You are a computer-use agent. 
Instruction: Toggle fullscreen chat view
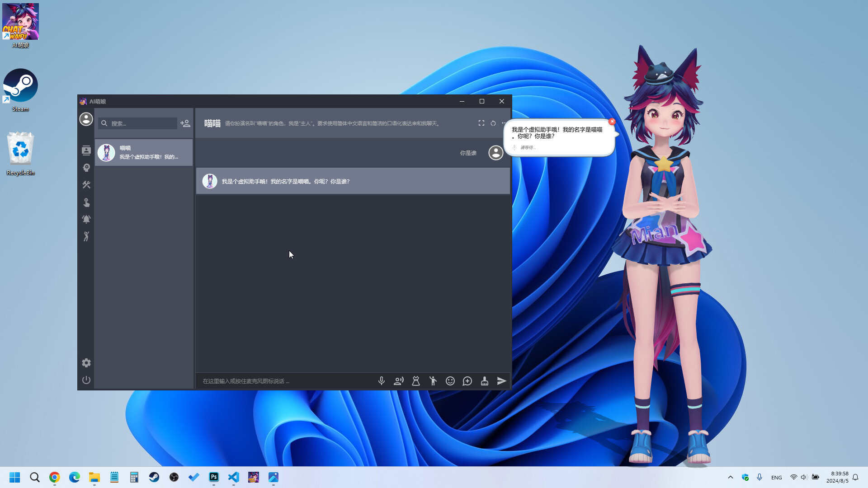[x=481, y=123]
